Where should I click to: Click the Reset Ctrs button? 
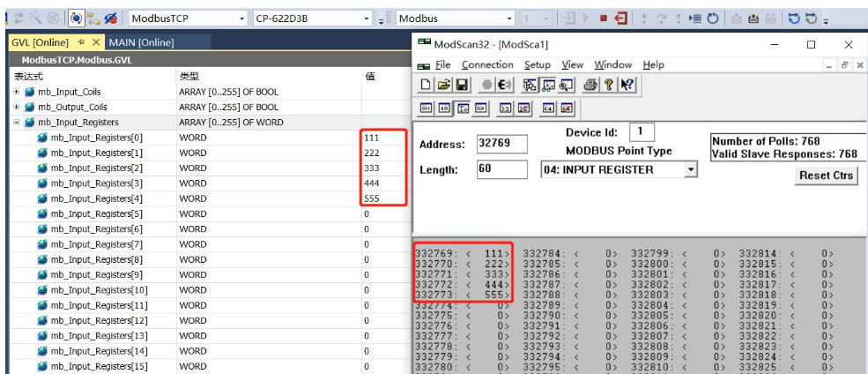[x=827, y=176]
